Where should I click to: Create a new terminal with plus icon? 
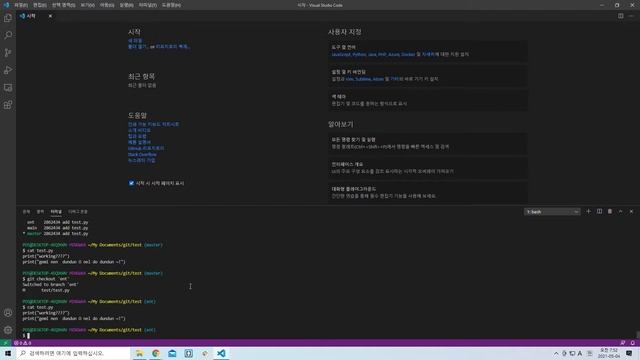pos(588,211)
